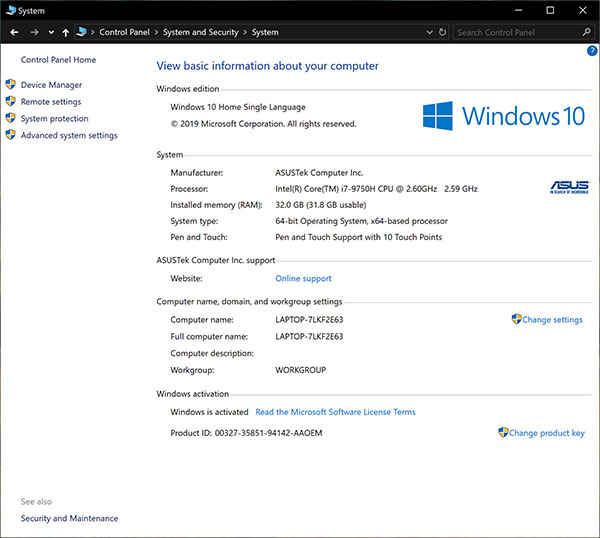Open Help with the blue question mark

592,50
